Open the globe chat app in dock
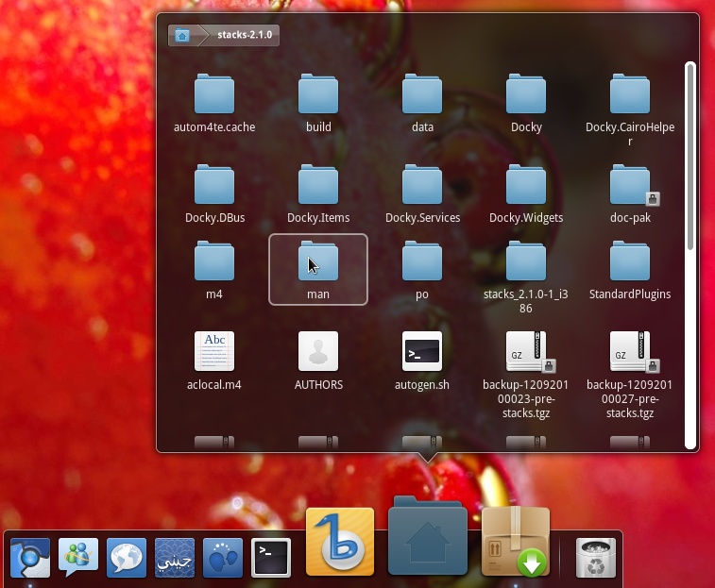 click(127, 558)
